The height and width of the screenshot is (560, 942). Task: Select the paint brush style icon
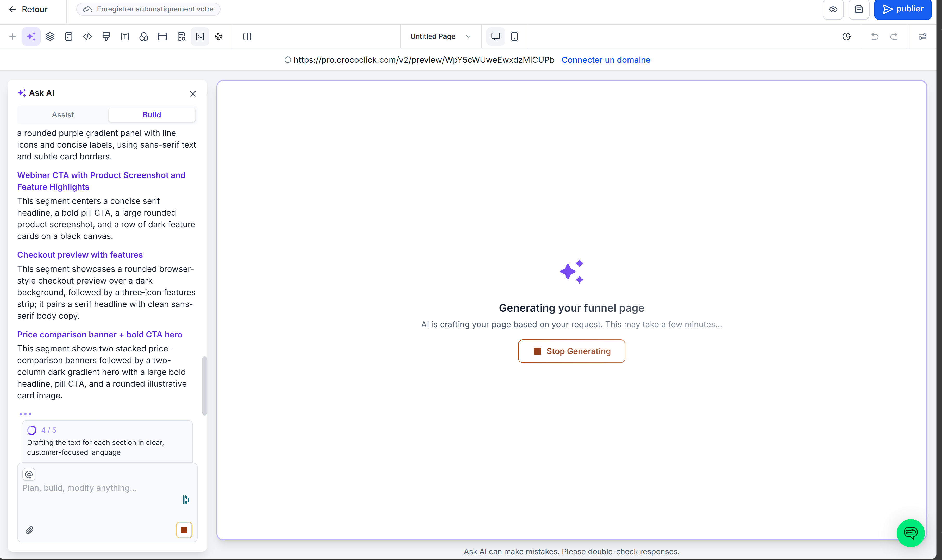point(106,37)
